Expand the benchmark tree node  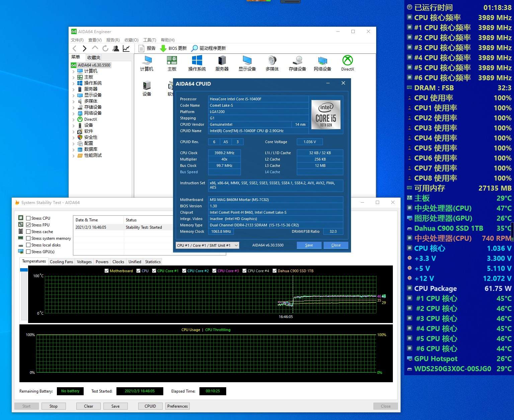74,155
